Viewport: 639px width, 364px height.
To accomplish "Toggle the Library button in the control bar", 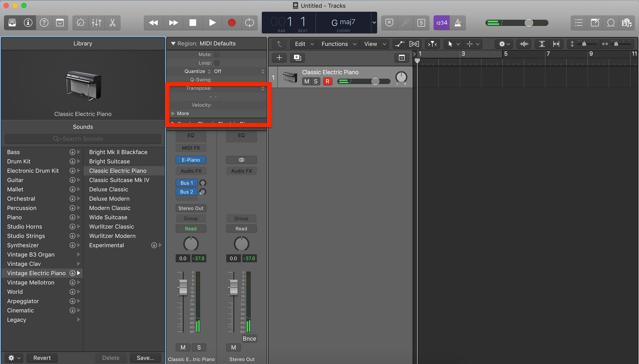I will [x=12, y=23].
